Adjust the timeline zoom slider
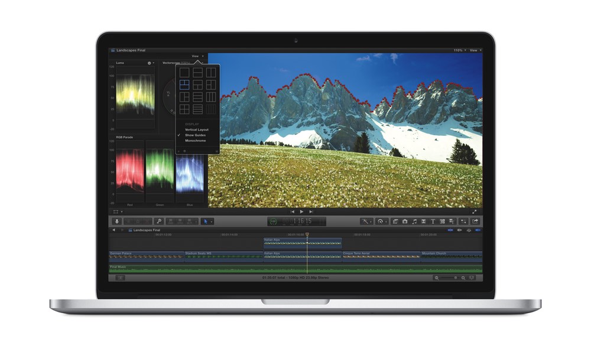 [x=449, y=278]
